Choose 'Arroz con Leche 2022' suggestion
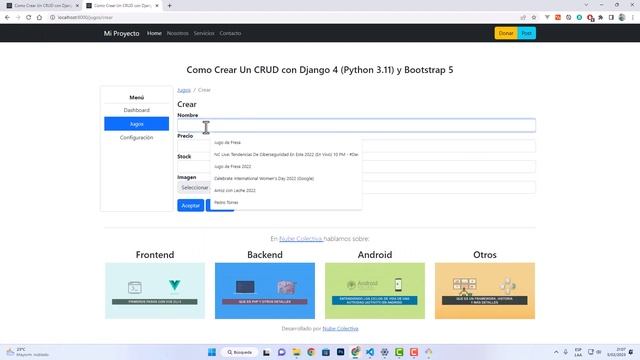Image resolution: width=640 pixels, height=360 pixels. click(x=286, y=191)
